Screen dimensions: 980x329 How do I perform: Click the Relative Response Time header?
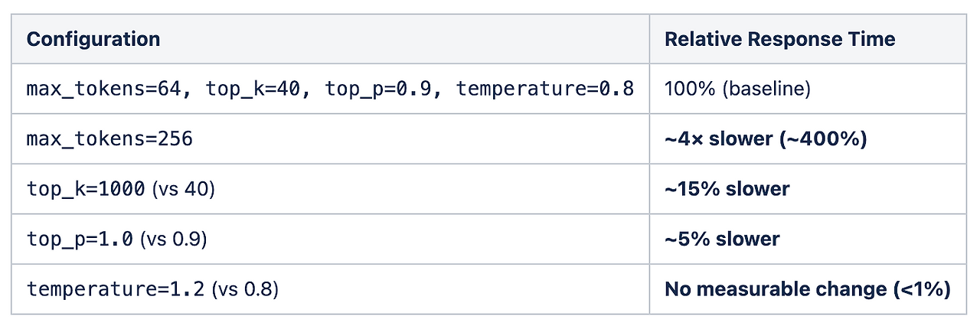(779, 39)
